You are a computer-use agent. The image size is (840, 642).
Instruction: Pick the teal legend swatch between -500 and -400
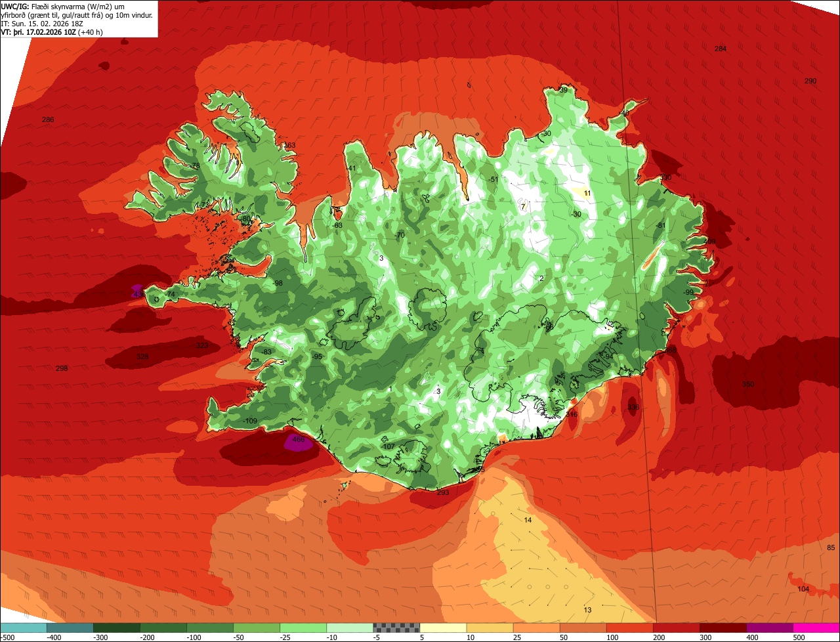point(23,628)
